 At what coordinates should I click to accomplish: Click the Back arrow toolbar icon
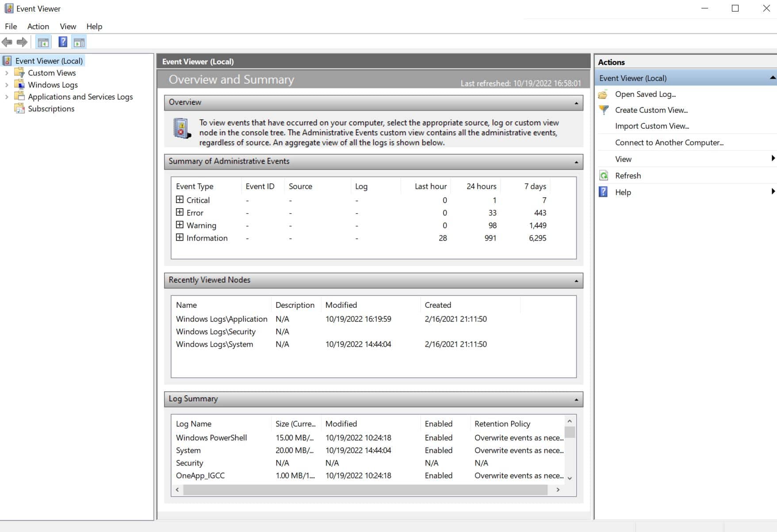tap(7, 42)
